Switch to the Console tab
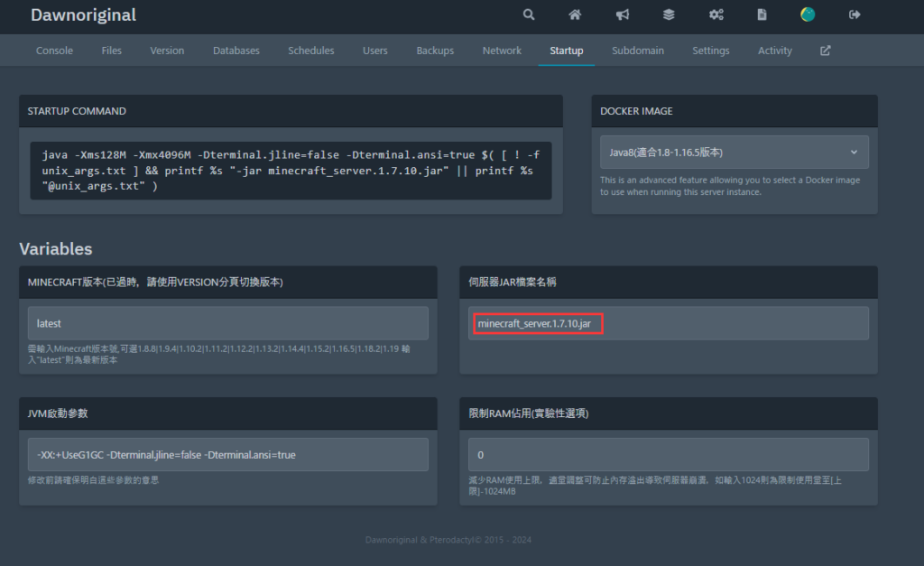The height and width of the screenshot is (566, 924). 54,51
